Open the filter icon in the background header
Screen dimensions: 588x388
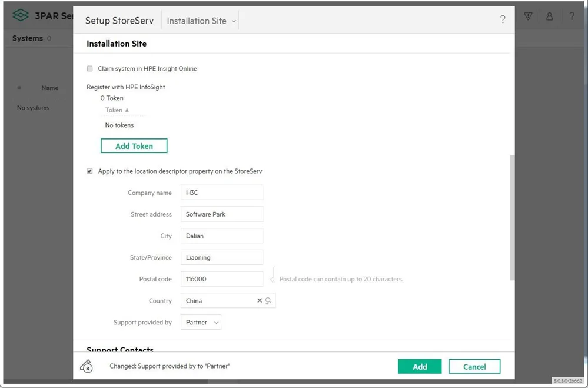[528, 16]
